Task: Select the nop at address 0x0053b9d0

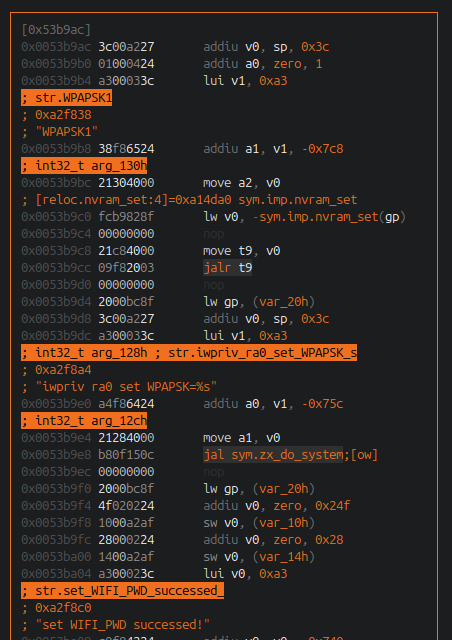Action: [x=214, y=285]
